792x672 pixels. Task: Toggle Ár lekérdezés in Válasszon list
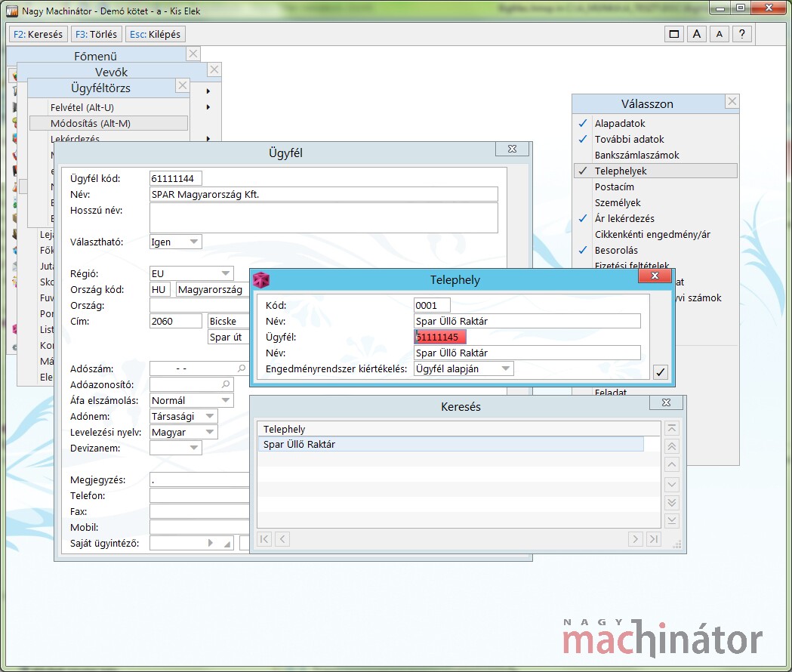[655, 218]
